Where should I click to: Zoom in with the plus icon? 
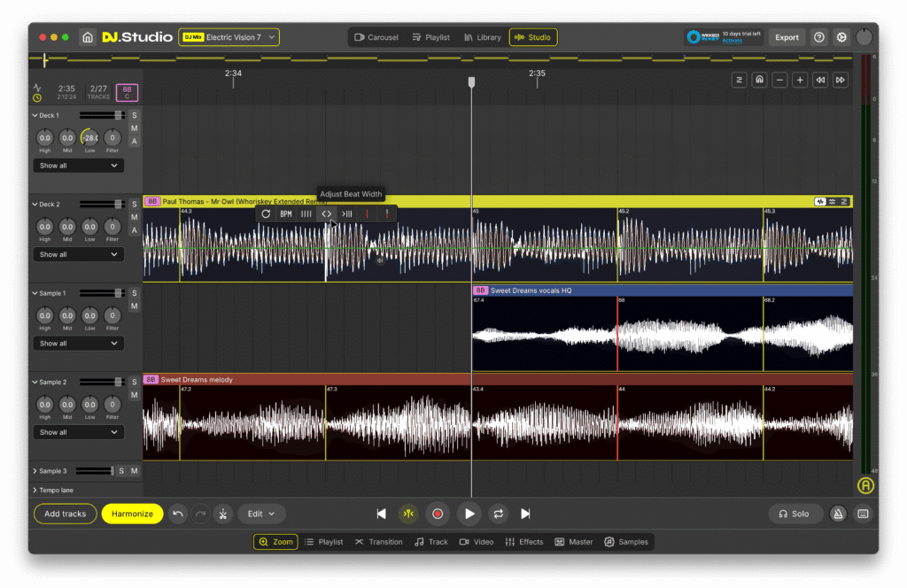click(x=800, y=80)
